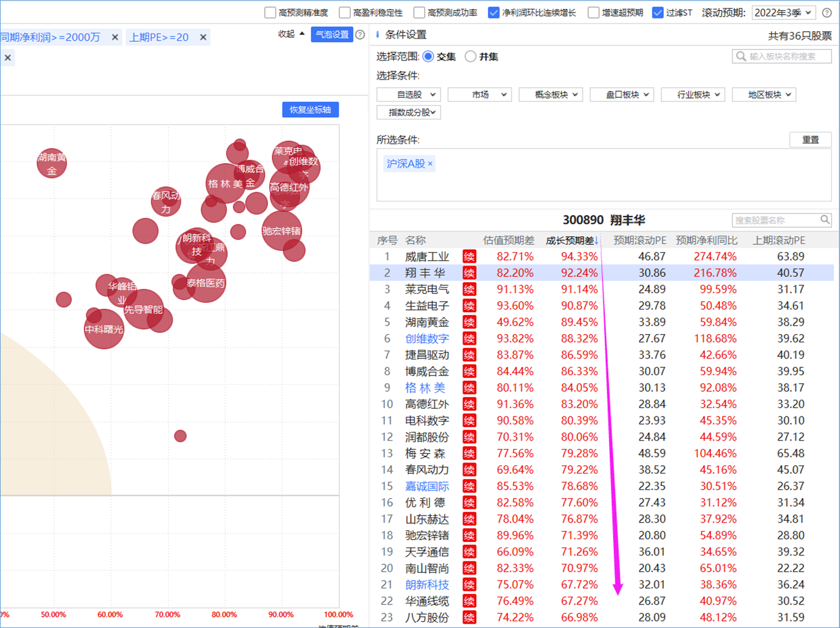Remove the 沪深A股 selected condition
The width and height of the screenshot is (840, 628).
[430, 164]
